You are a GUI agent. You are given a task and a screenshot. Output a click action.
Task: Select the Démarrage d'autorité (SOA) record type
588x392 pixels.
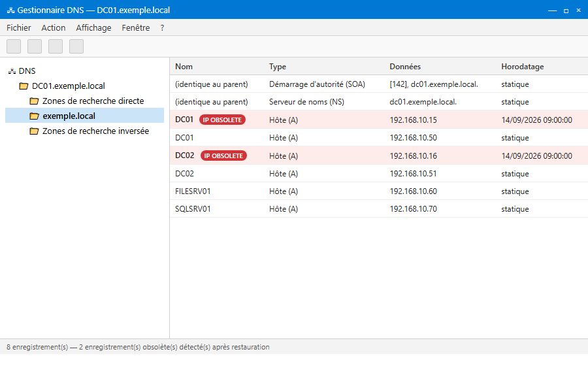click(317, 84)
